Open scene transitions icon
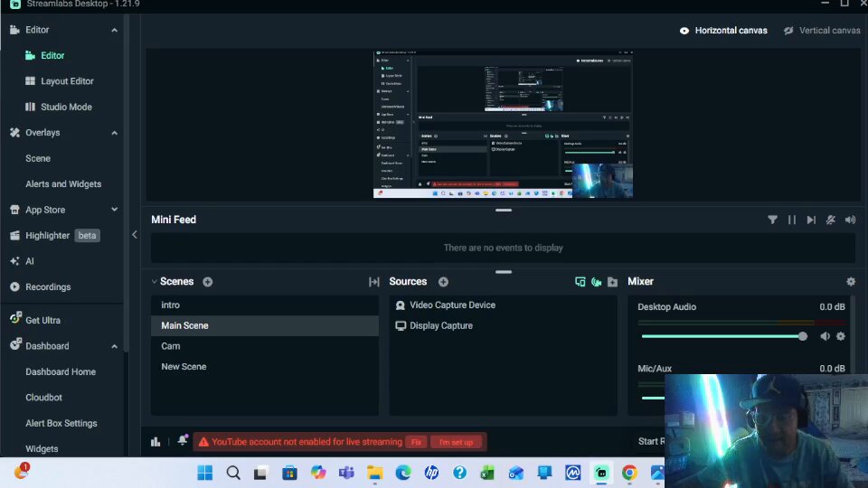The height and width of the screenshot is (488, 868). click(x=374, y=282)
